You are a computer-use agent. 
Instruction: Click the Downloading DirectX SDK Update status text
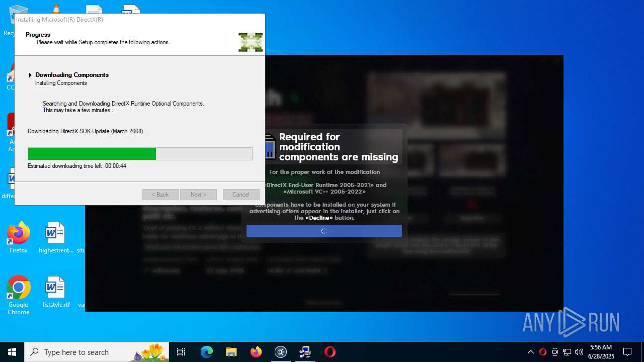tap(88, 131)
